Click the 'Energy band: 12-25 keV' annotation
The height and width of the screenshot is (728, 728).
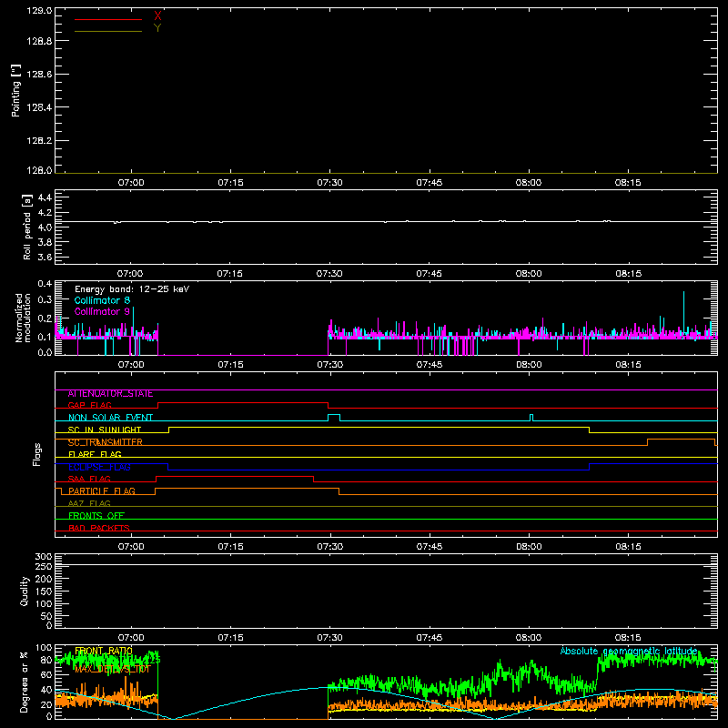(132, 289)
